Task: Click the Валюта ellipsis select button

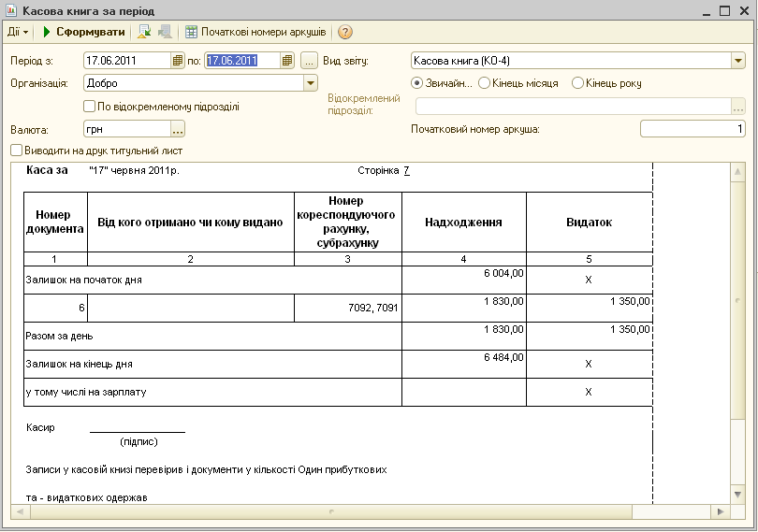Action: tap(178, 129)
